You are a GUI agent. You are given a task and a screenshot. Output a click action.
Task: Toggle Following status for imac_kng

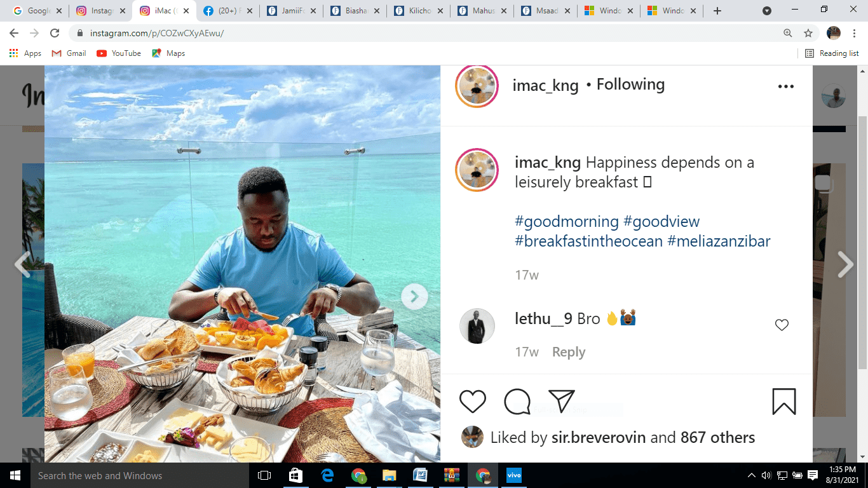tap(630, 85)
